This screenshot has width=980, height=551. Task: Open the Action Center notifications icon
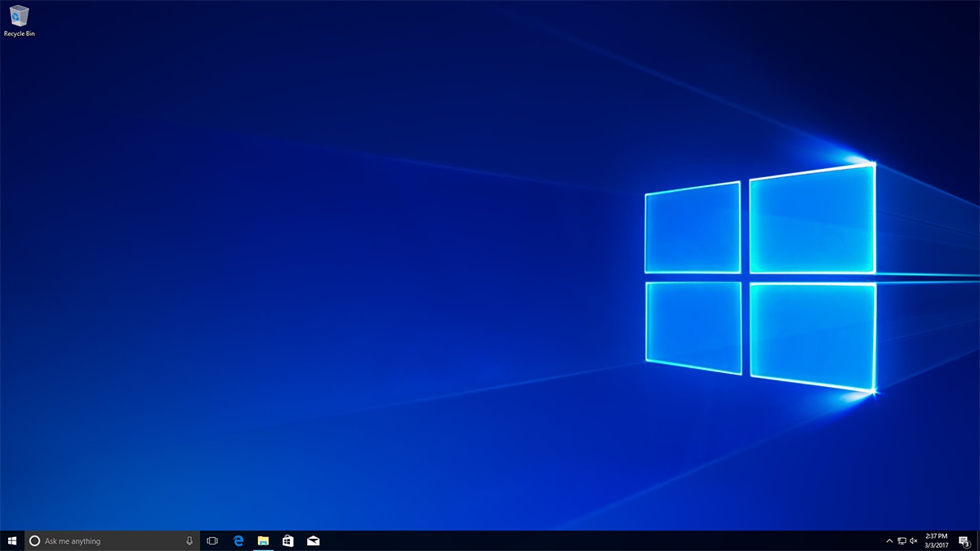click(964, 540)
